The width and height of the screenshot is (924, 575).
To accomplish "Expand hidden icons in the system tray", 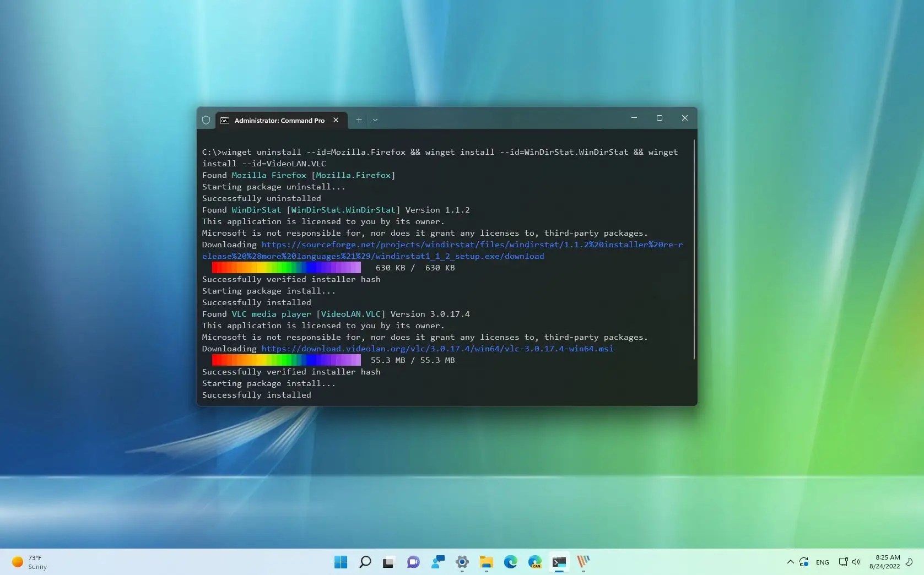I will (790, 562).
